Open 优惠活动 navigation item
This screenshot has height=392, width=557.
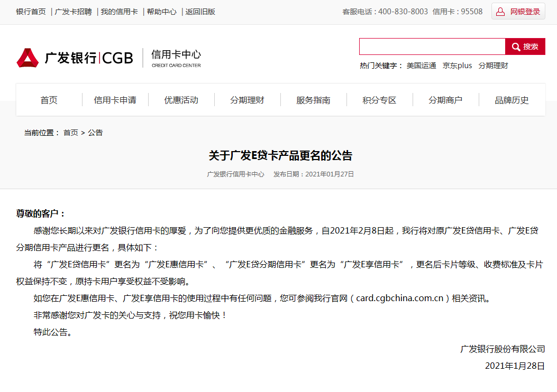click(181, 100)
